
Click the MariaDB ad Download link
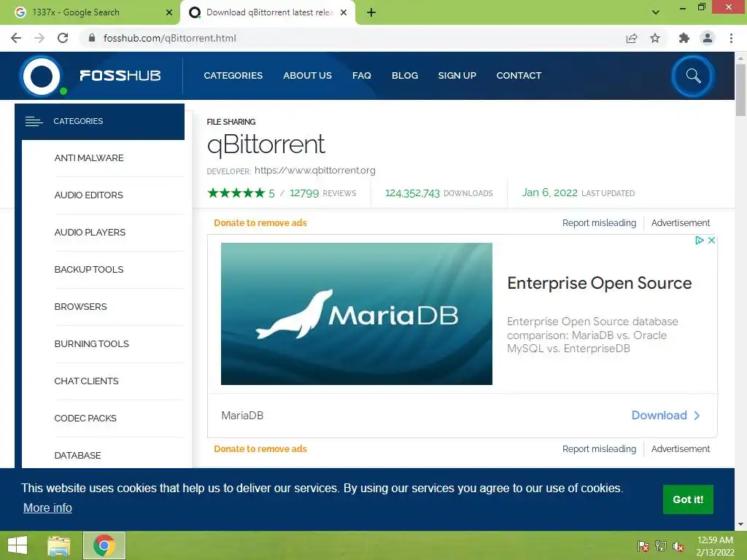pyautogui.click(x=665, y=415)
